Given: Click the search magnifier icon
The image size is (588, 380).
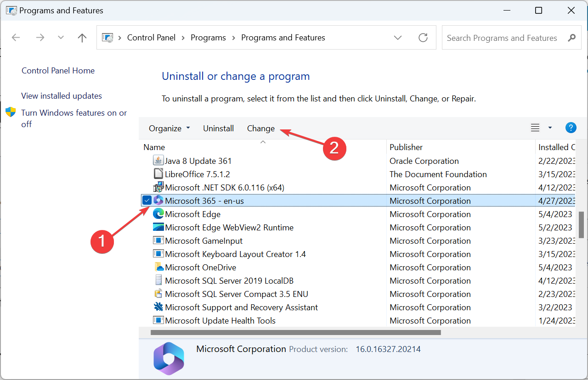Looking at the screenshot, I should (x=571, y=38).
